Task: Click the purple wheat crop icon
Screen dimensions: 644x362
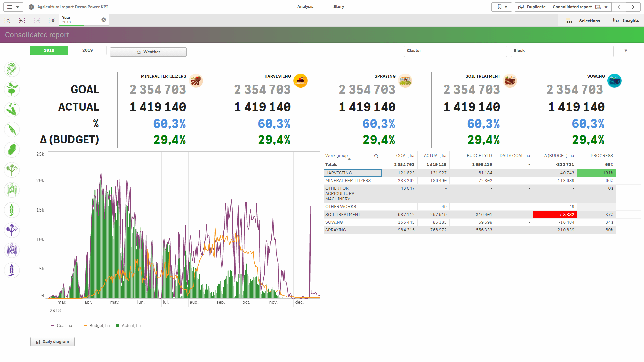Action: pyautogui.click(x=12, y=250)
